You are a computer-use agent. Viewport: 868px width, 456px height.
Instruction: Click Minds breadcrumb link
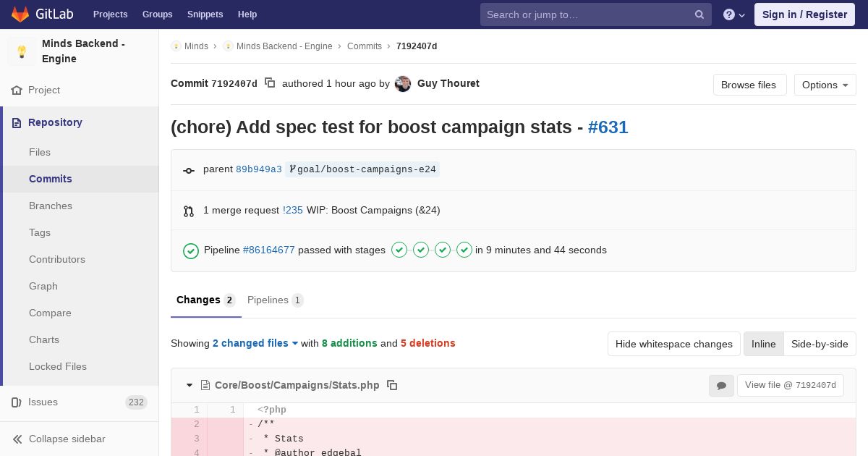pyautogui.click(x=196, y=46)
